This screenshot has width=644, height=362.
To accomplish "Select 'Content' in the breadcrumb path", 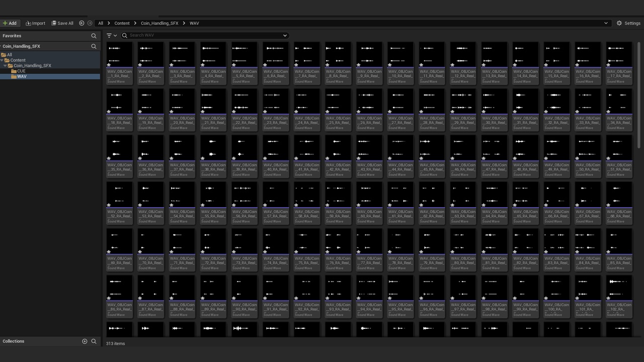I will 122,23.
